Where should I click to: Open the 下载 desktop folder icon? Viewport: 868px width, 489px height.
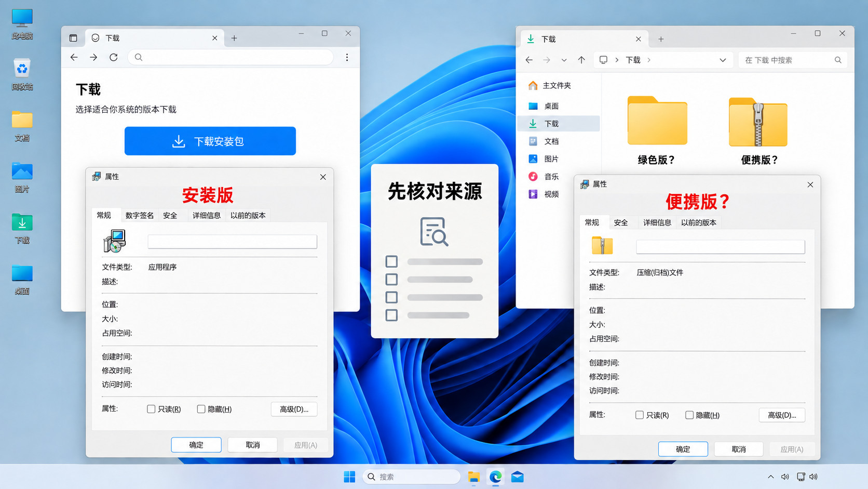22,228
